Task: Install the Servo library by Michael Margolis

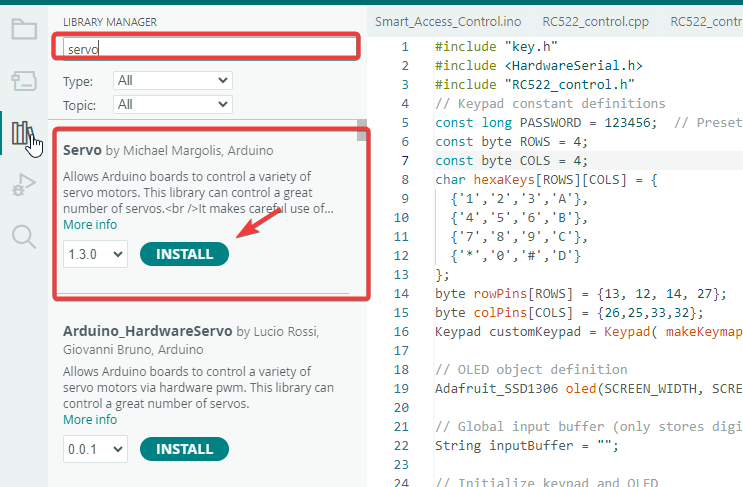Action: 184,254
